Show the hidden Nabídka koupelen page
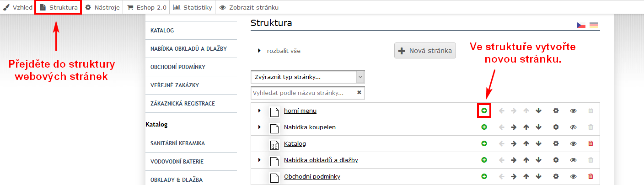644x185 pixels. pos(573,127)
